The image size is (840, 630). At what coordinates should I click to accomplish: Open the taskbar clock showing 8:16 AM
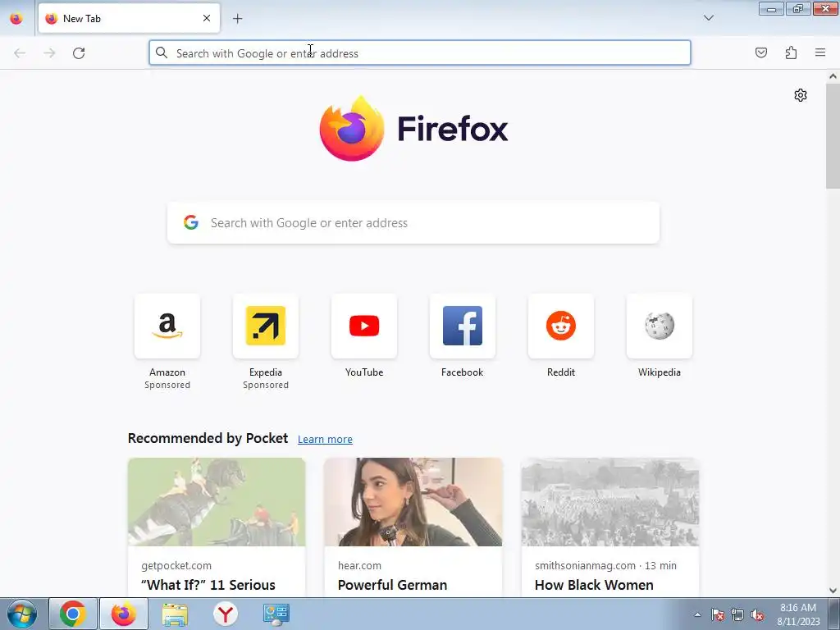click(798, 614)
